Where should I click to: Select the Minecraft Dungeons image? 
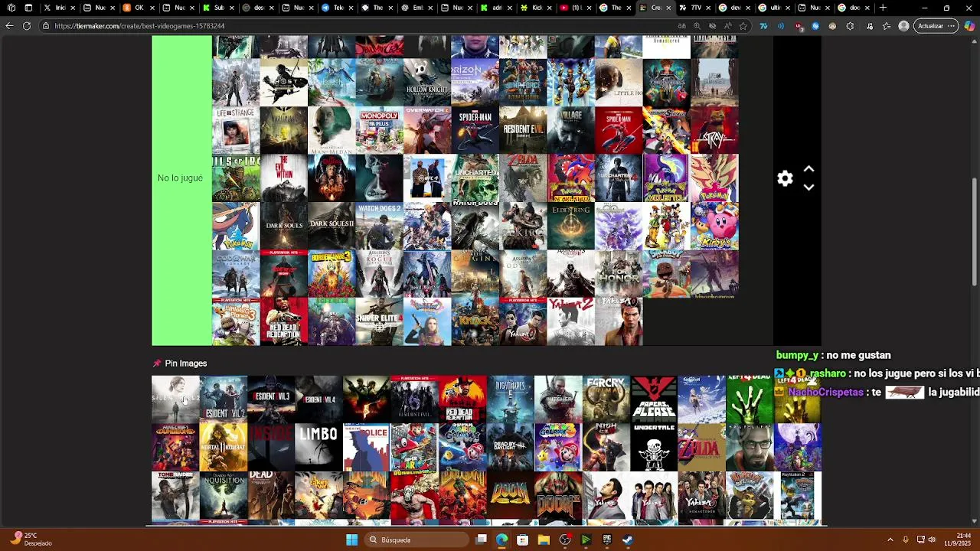(175, 447)
